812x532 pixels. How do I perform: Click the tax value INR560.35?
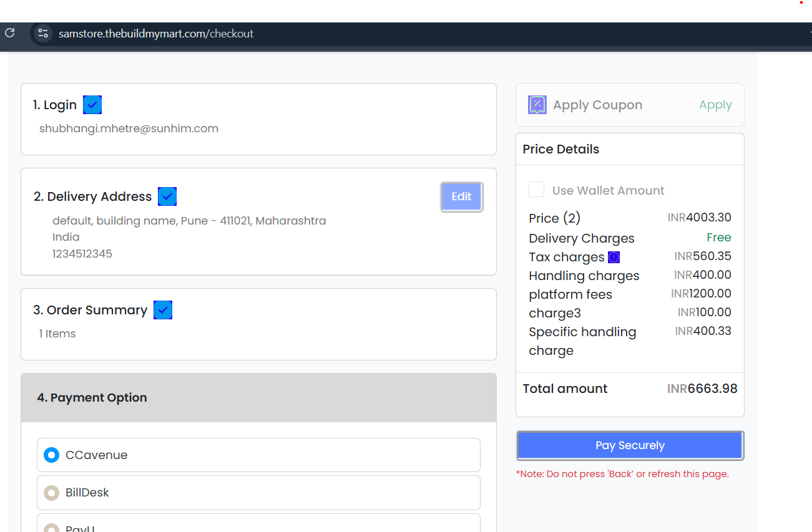click(703, 256)
